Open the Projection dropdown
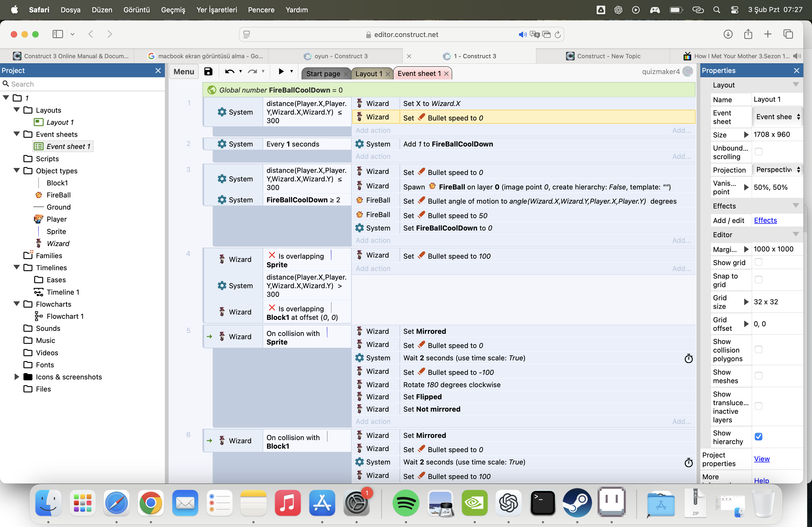 pyautogui.click(x=778, y=170)
